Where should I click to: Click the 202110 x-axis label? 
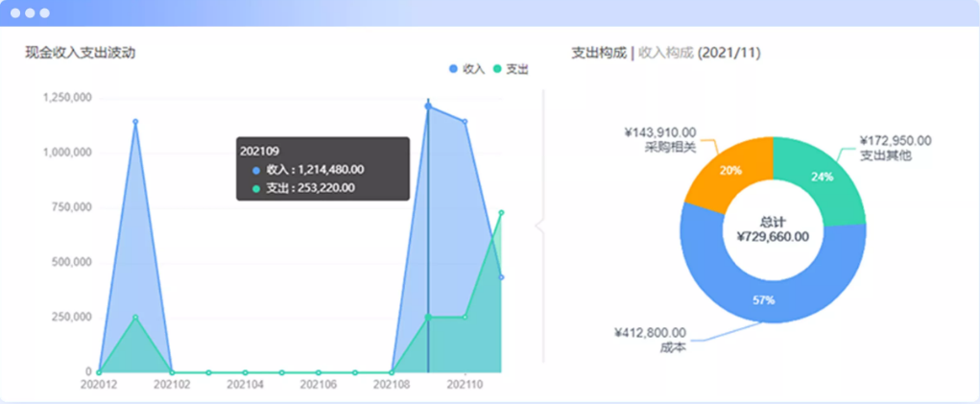[465, 385]
